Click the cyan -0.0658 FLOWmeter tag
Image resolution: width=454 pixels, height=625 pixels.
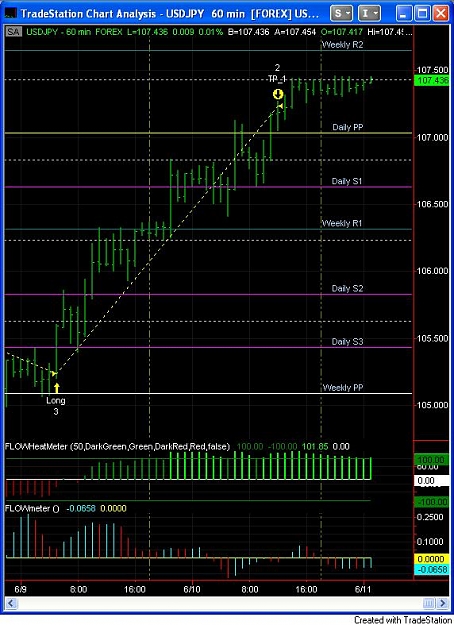[x=432, y=570]
